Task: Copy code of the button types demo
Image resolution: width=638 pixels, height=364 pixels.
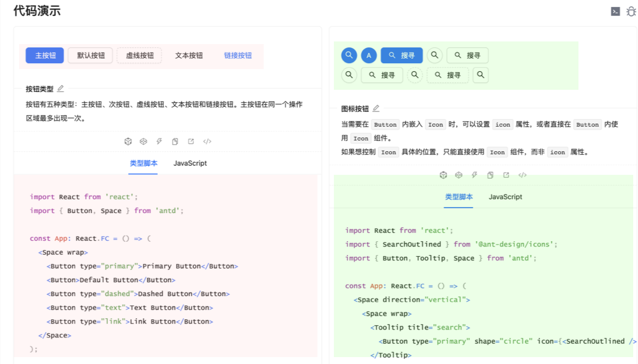Action: (175, 141)
